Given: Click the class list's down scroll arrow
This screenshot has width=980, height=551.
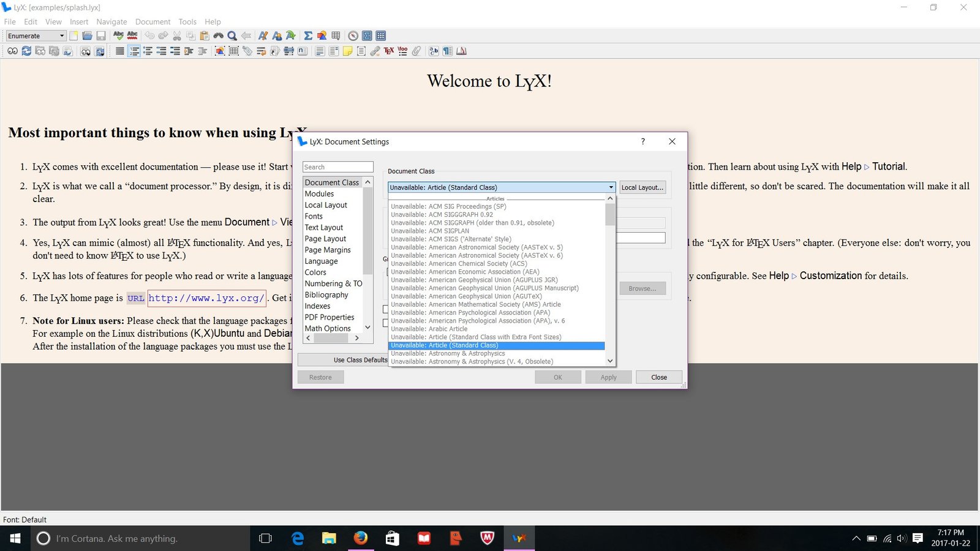Looking at the screenshot, I should [610, 362].
